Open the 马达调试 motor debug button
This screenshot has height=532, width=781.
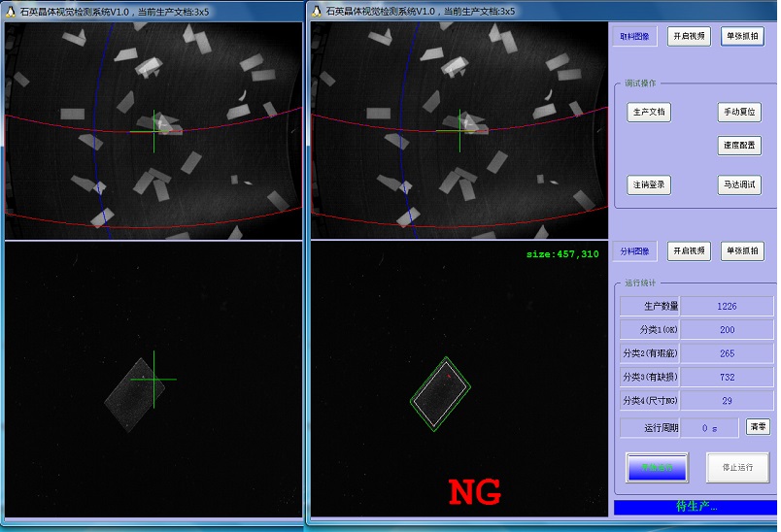coord(739,184)
